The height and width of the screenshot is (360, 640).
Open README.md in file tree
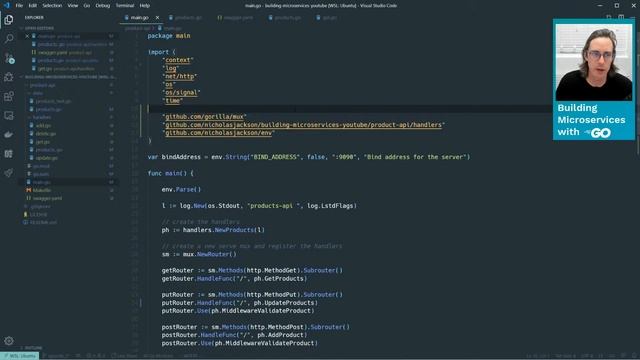(x=43, y=222)
